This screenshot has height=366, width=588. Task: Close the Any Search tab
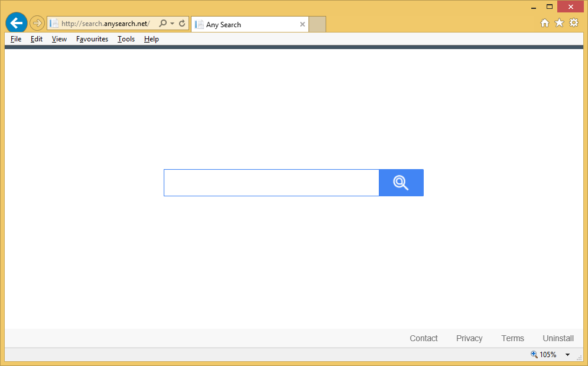click(303, 24)
